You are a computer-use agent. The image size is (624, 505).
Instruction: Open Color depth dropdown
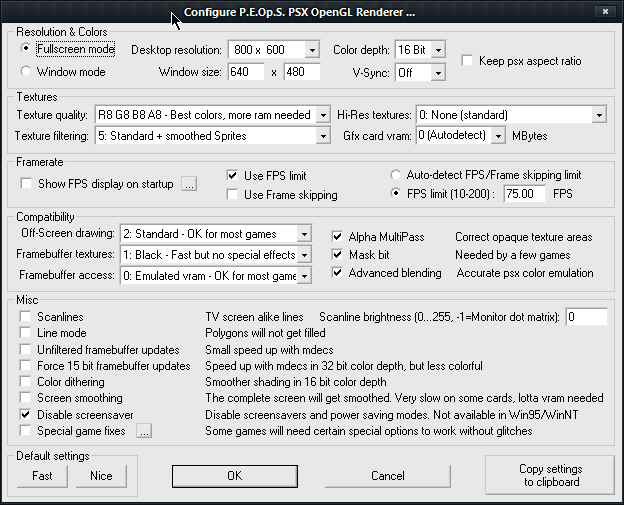(420, 50)
